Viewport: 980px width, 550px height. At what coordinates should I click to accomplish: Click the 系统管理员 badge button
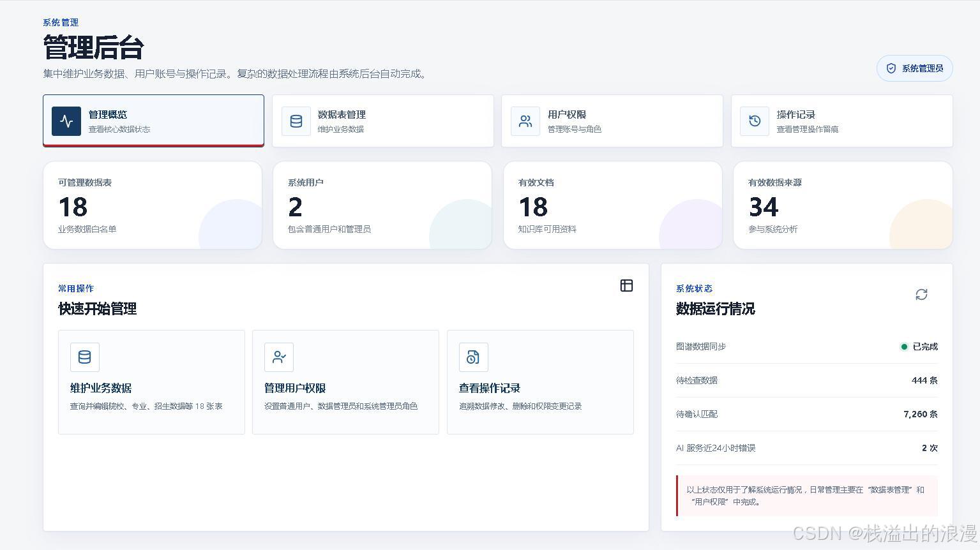pos(914,68)
